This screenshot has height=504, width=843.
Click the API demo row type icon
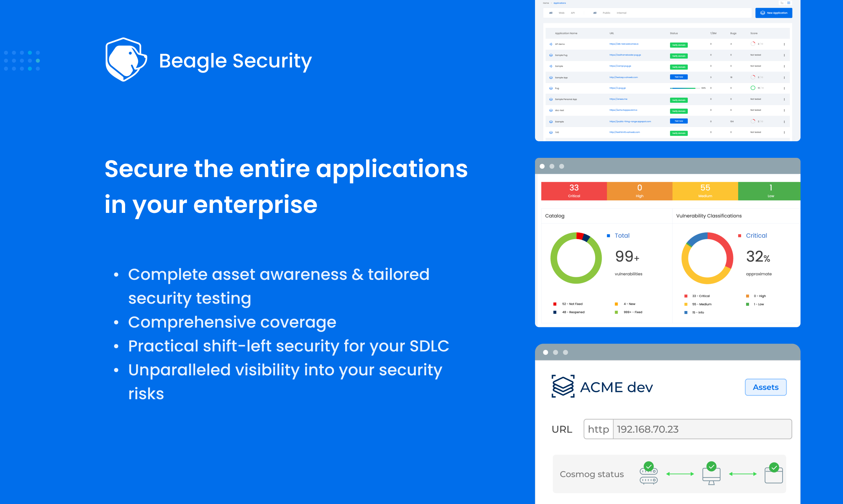(551, 44)
